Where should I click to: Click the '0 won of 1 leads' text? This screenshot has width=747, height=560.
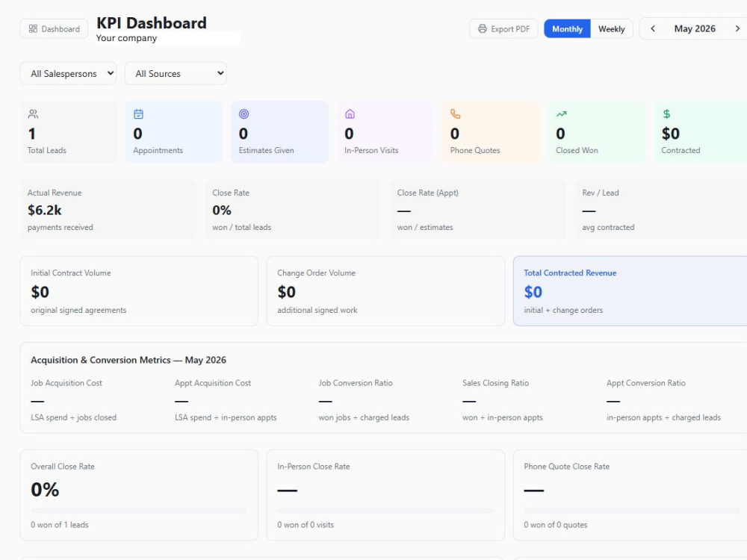pyautogui.click(x=60, y=525)
